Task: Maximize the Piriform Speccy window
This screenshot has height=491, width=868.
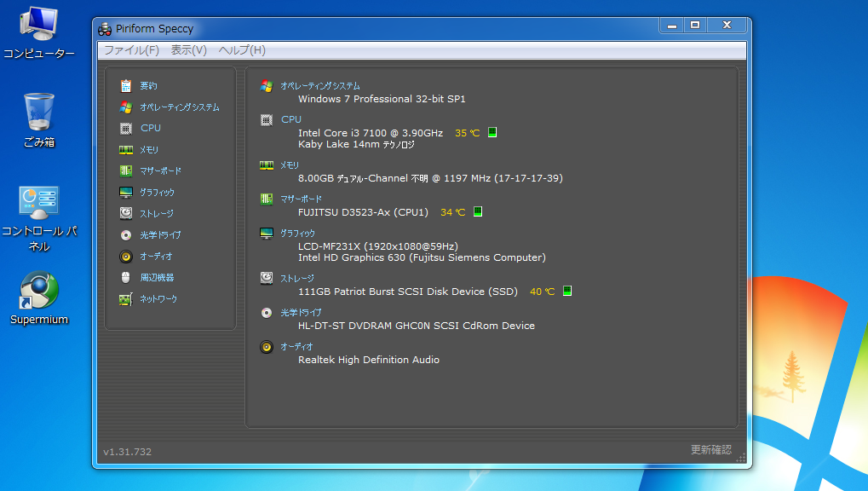Action: 695,25
